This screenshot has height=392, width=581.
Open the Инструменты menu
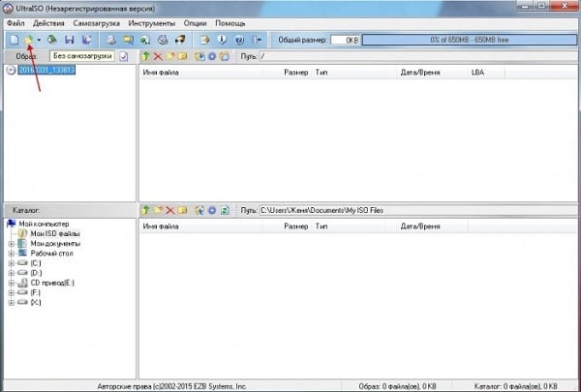152,23
